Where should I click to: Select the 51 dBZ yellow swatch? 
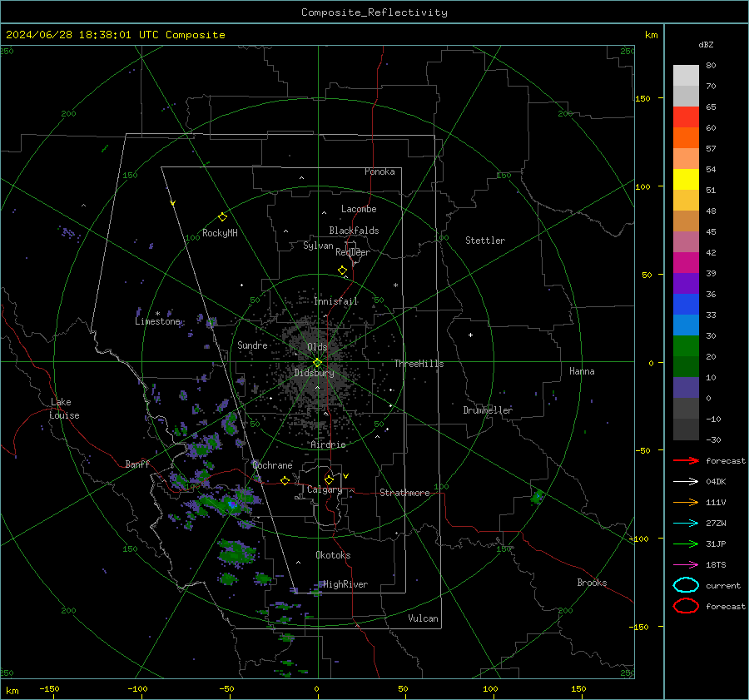pos(686,180)
